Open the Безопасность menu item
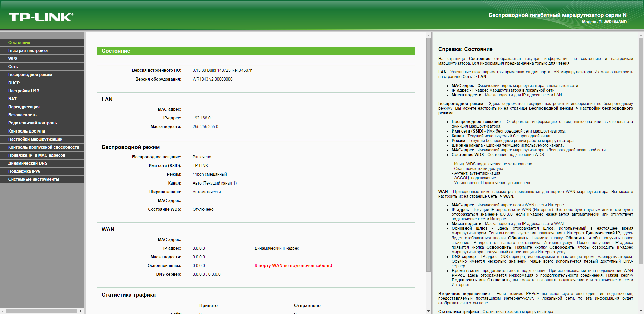This screenshot has width=644, height=314. 22,115
